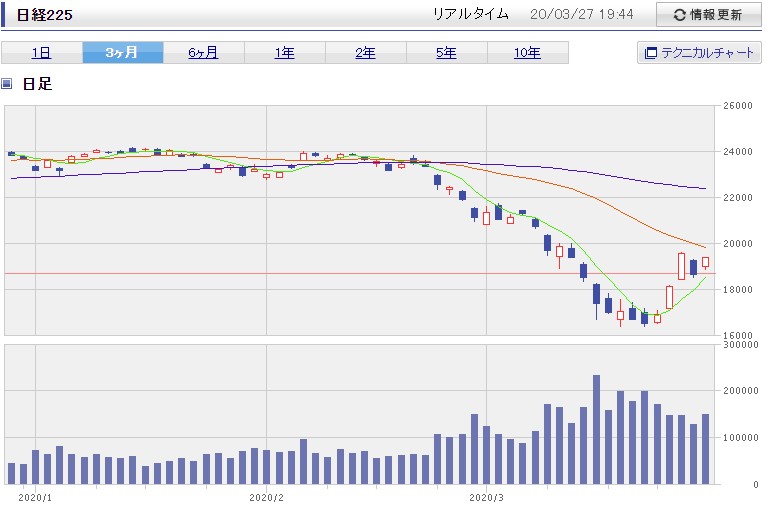Click the blue square icon beside 日足

7,84
